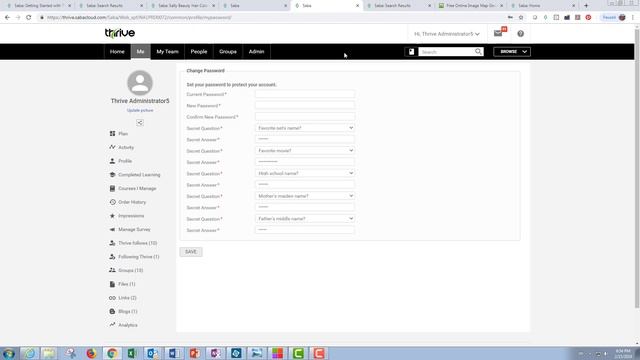This screenshot has height=360, width=640.
Task: Open a new browser tab with the plus button
Action: pos(586,6)
